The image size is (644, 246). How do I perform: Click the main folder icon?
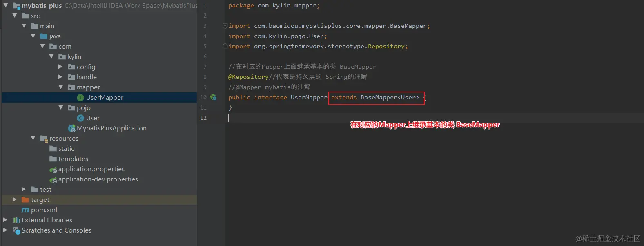tap(35, 26)
